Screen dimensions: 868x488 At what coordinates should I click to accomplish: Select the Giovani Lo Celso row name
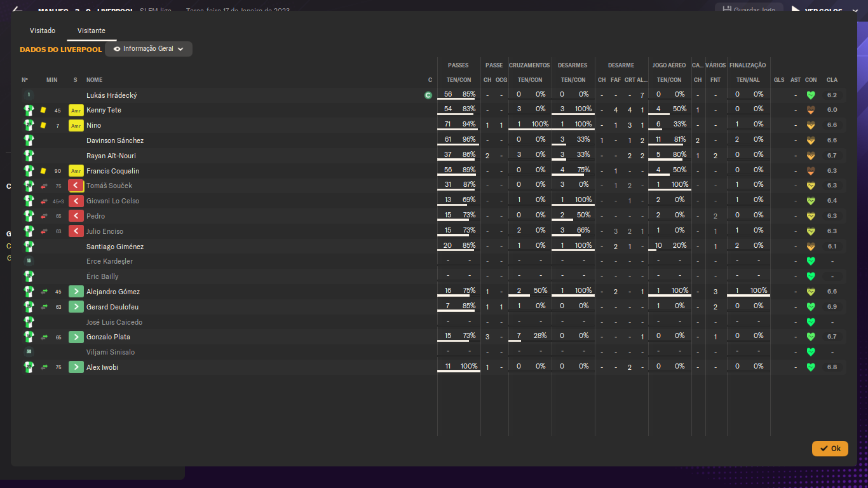(112, 201)
